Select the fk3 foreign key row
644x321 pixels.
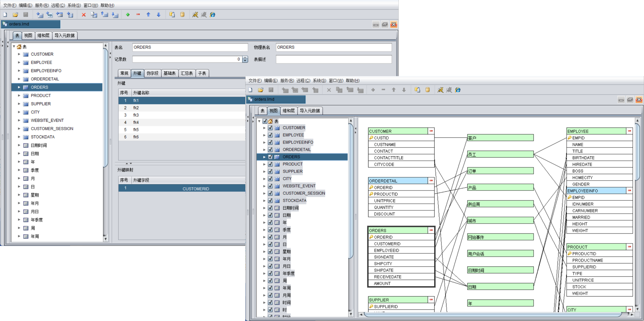(x=182, y=115)
